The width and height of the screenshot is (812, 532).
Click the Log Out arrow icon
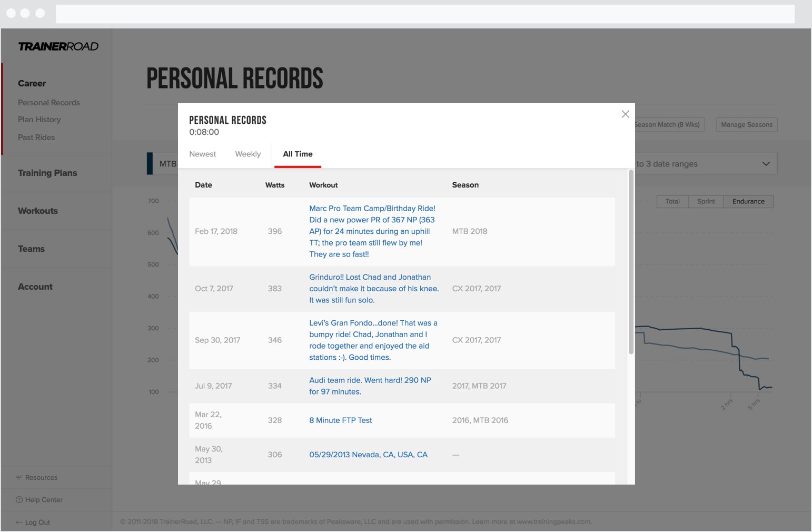coord(19,522)
